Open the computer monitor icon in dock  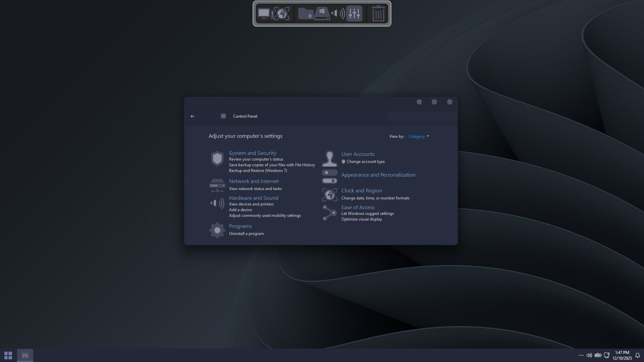pyautogui.click(x=264, y=14)
